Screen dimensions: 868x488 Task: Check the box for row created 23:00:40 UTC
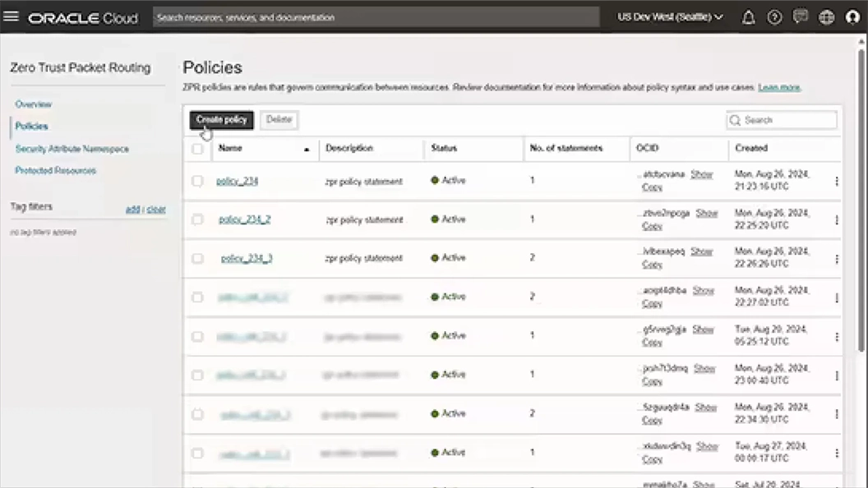click(x=197, y=375)
